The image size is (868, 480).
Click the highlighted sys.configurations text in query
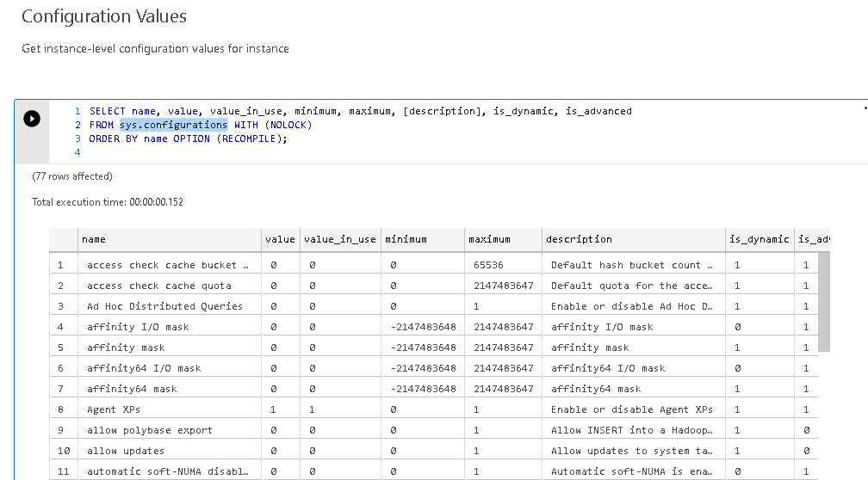(x=173, y=125)
